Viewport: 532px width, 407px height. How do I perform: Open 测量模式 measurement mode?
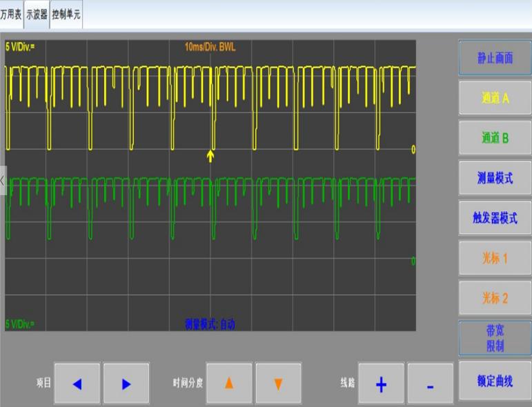click(x=495, y=178)
